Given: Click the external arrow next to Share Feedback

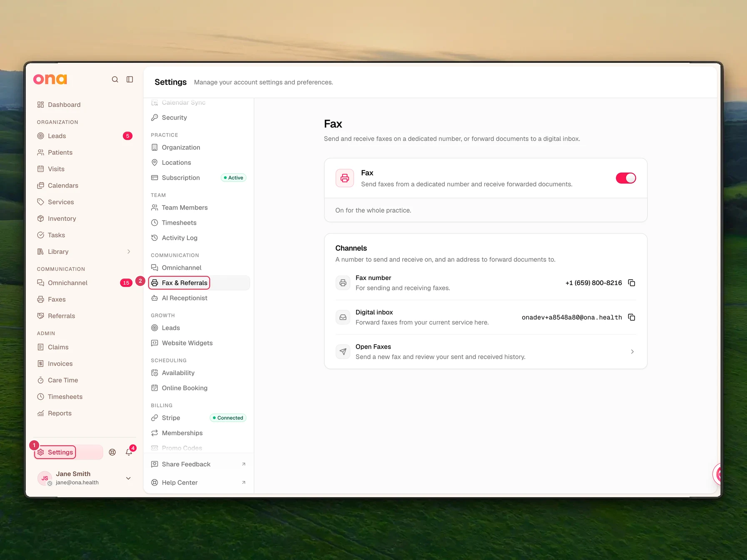Looking at the screenshot, I should point(244,464).
